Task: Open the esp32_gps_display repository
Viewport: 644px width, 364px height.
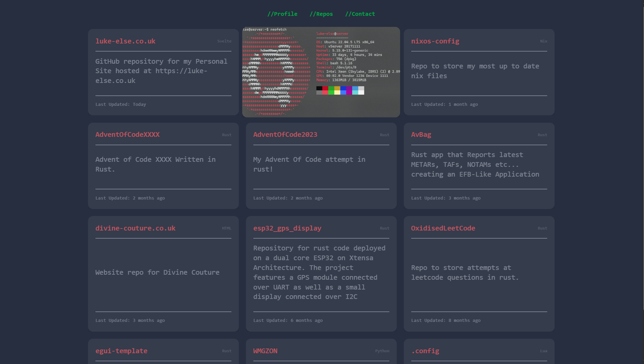Action: pos(287,228)
